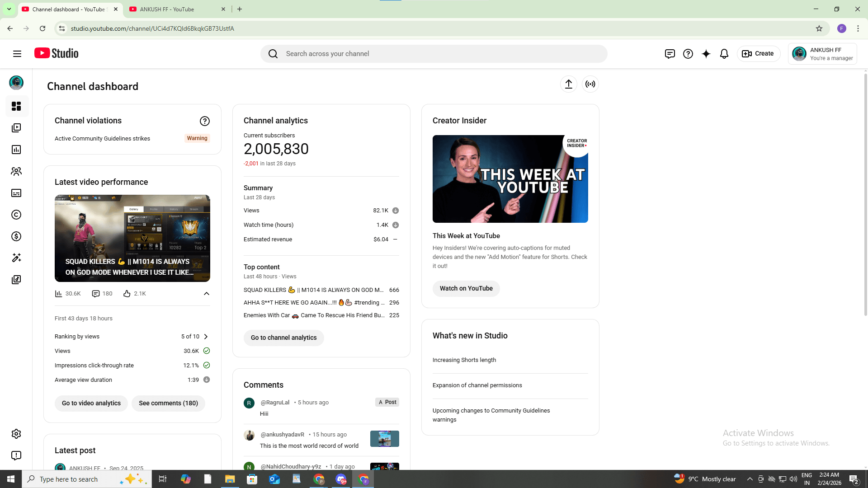The image size is (868, 488).
Task: Click Go to video analytics
Action: coord(91,403)
